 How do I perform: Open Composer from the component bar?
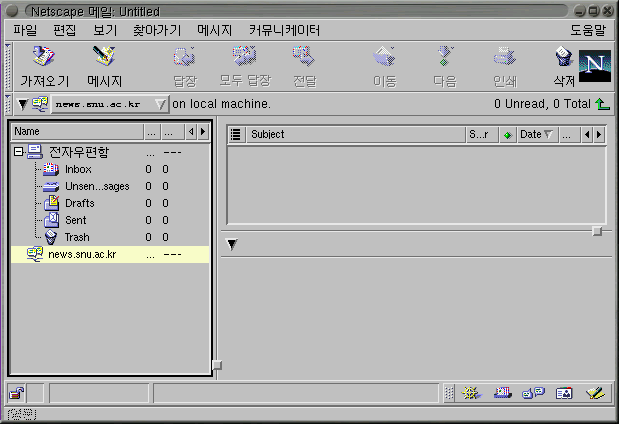pyautogui.click(x=596, y=393)
